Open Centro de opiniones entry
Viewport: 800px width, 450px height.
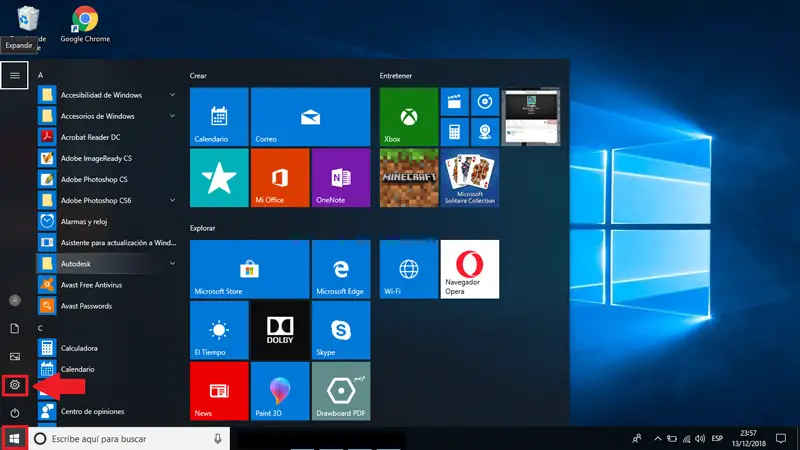pyautogui.click(x=107, y=411)
